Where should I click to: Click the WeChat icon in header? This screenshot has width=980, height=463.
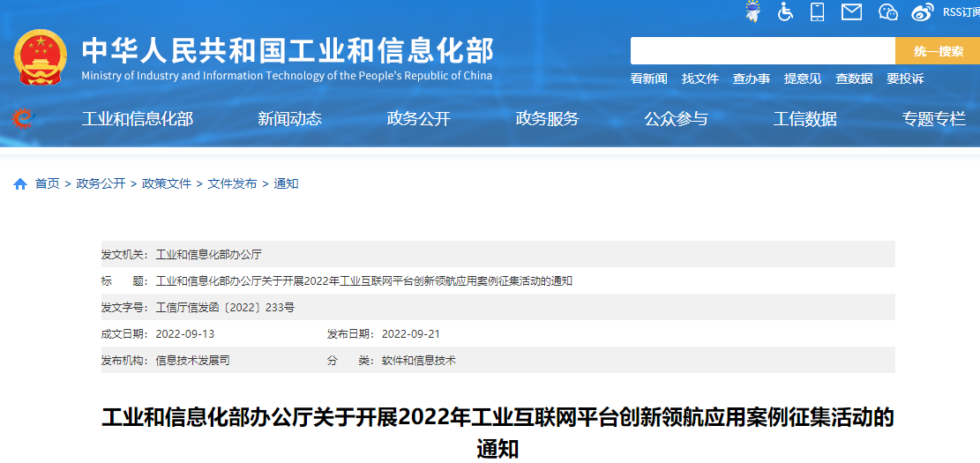coord(887,11)
